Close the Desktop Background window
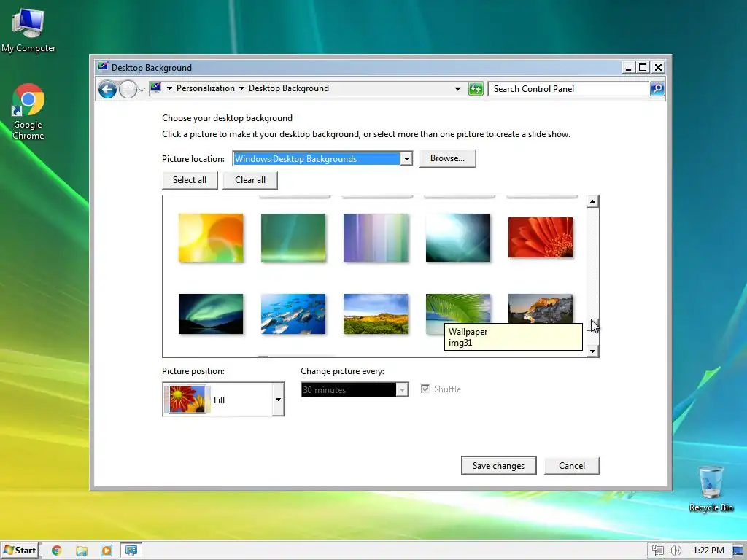The width and height of the screenshot is (747, 560). click(658, 68)
